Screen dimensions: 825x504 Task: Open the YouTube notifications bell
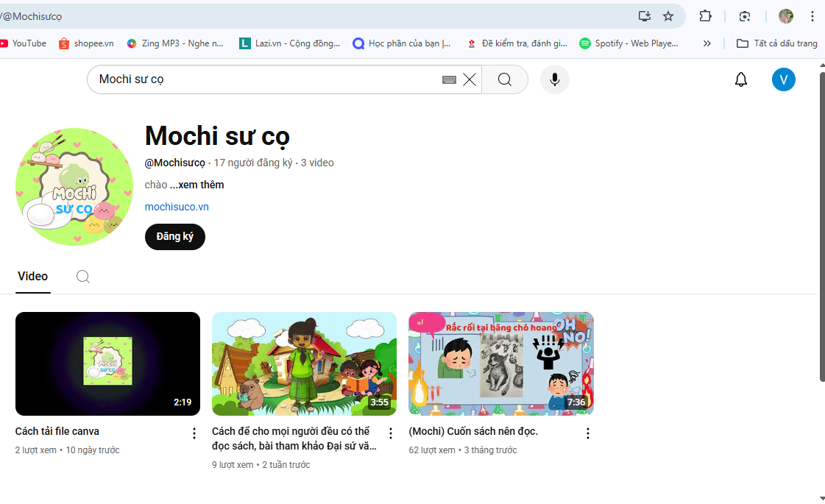click(x=741, y=79)
